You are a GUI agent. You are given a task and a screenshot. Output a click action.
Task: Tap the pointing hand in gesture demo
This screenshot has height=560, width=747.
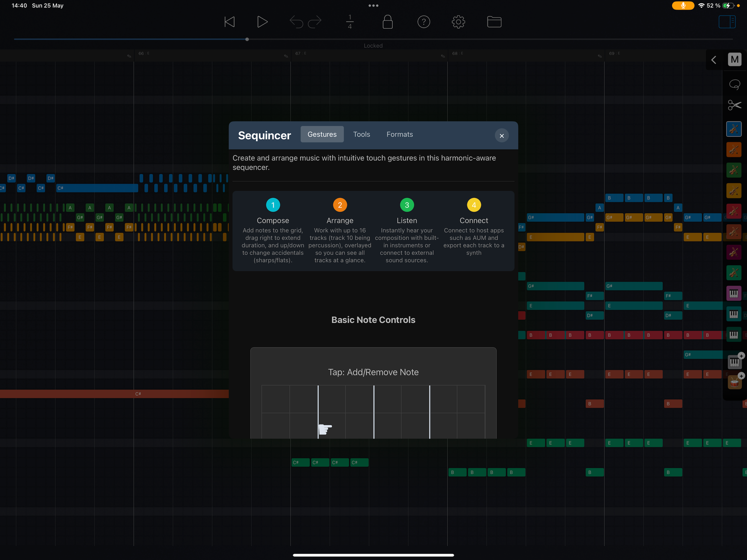[325, 429]
